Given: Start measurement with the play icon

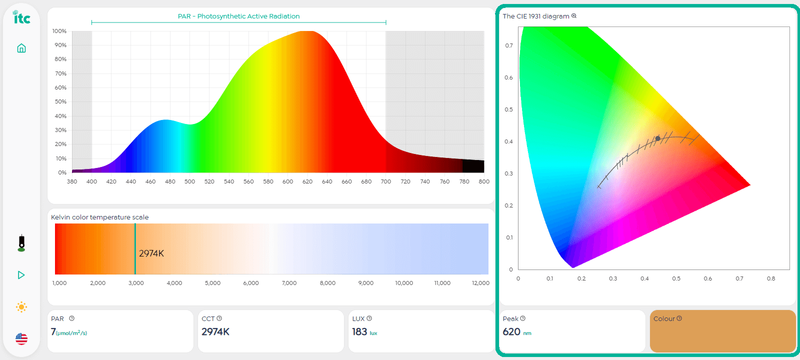Looking at the screenshot, I should click(x=21, y=275).
